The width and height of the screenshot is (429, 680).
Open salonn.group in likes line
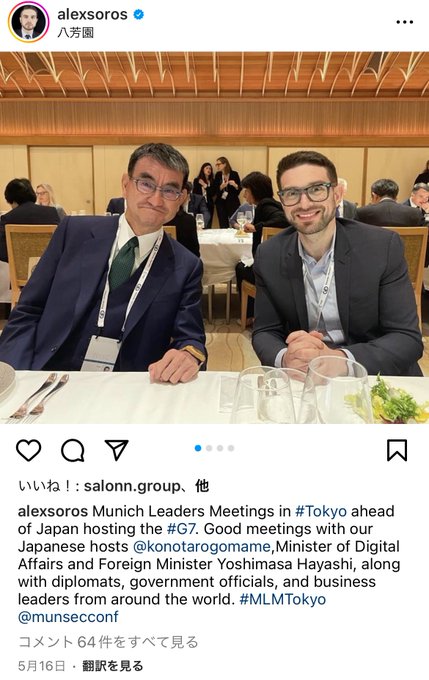point(131,486)
